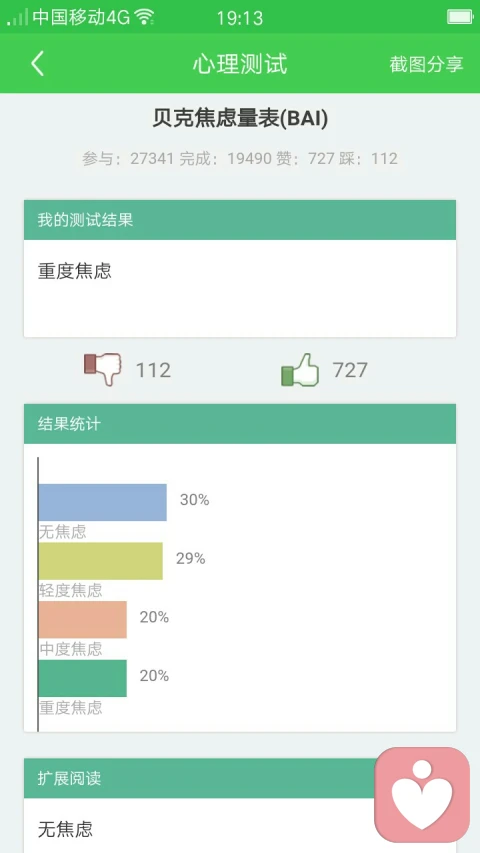Tap the signal strength bars icon
Screen dimensions: 480x853
point(17,17)
